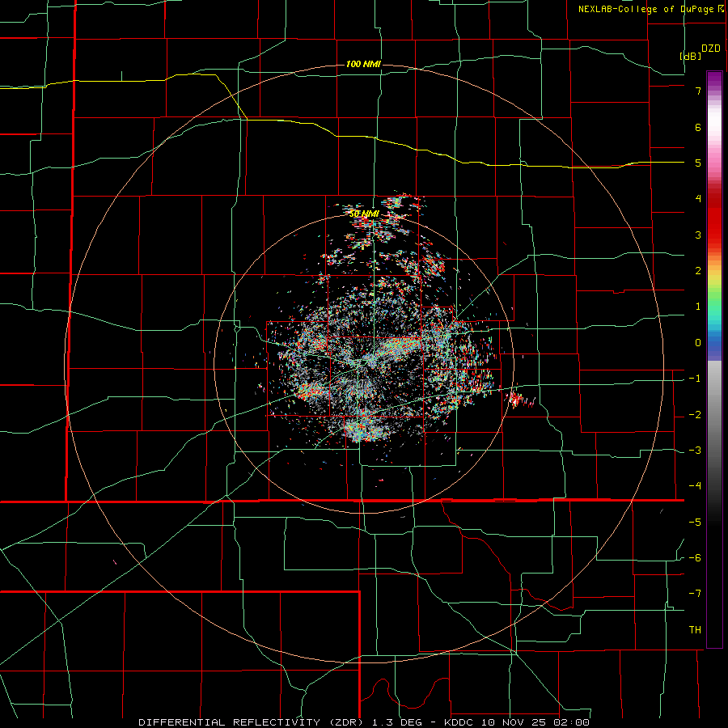Click the -5 value on the color scale
This screenshot has height=728, width=728.
(695, 523)
